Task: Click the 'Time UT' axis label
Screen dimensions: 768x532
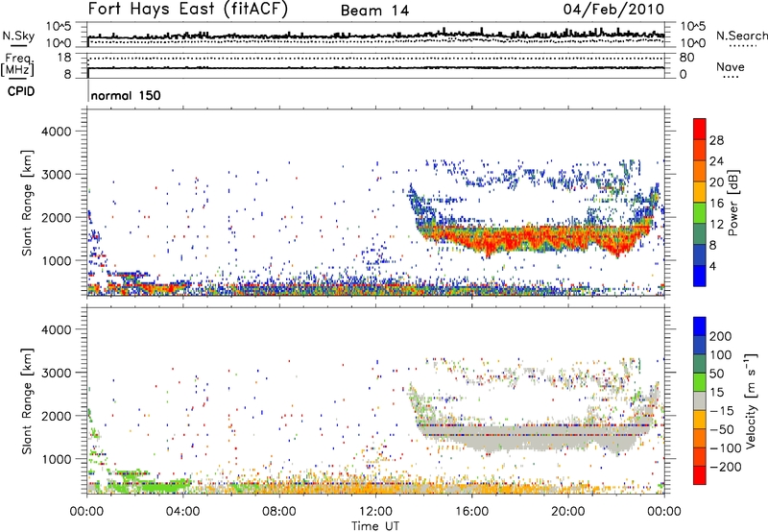Action: tap(375, 526)
